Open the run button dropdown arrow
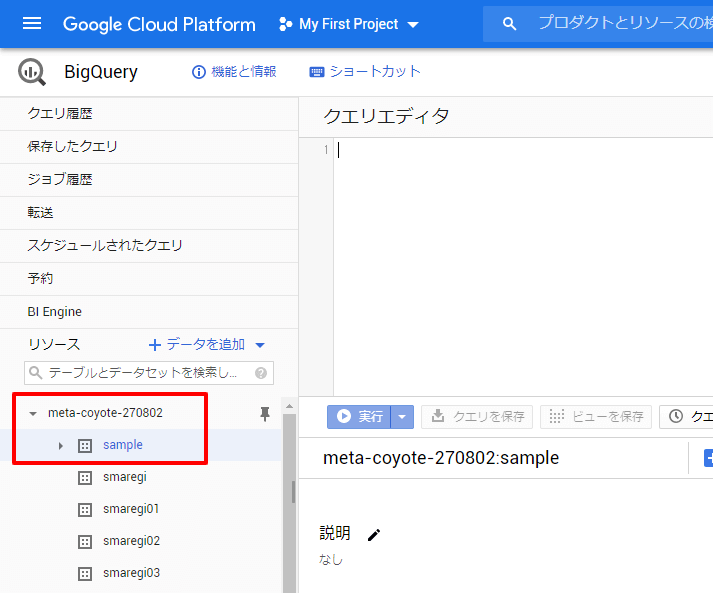 [403, 417]
